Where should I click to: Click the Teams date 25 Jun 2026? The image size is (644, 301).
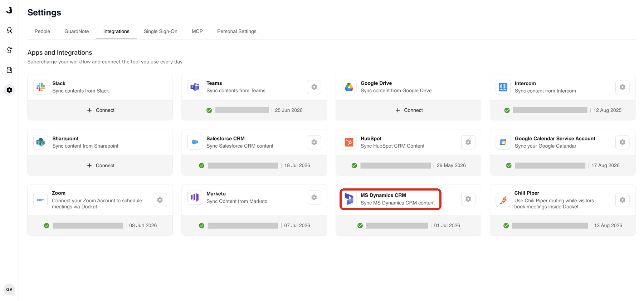coord(289,110)
